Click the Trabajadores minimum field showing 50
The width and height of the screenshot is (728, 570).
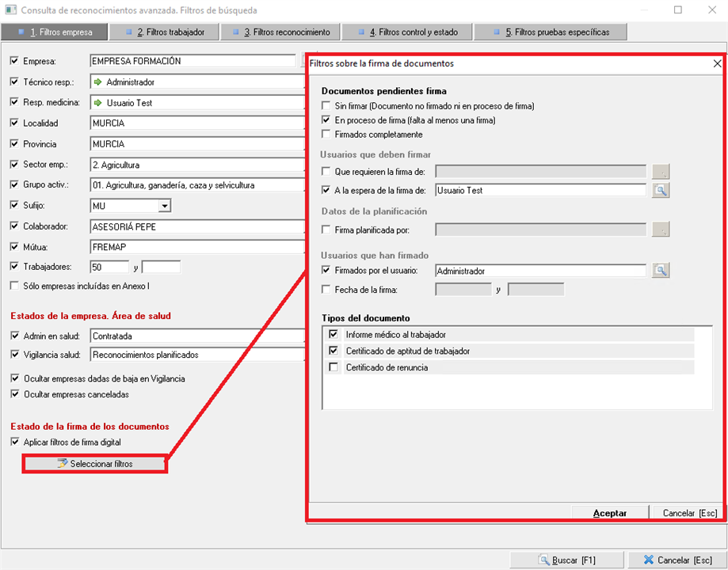[109, 268]
